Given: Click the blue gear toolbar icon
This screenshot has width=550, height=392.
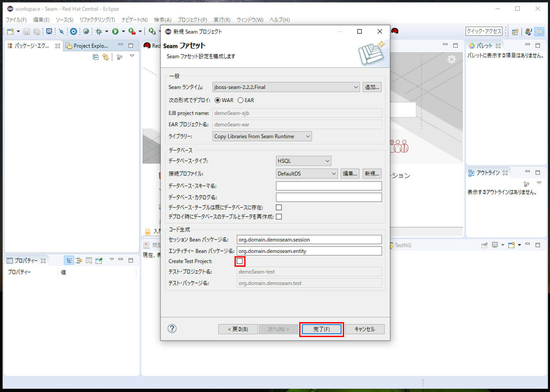Looking at the screenshot, I should pyautogui.click(x=73, y=31).
